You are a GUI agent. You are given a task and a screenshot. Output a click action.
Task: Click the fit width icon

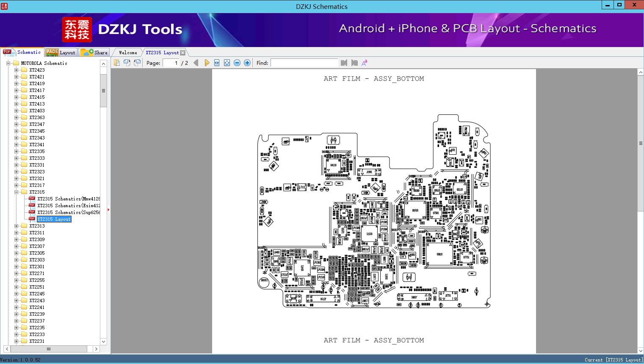[217, 63]
